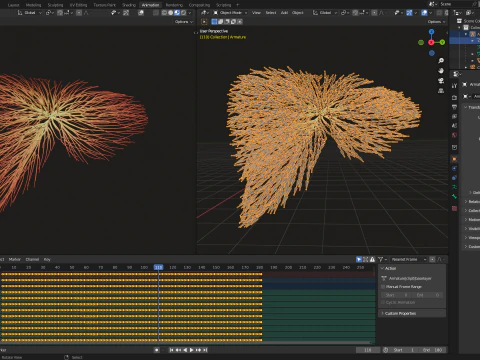Open Options dropdown in right viewport
This screenshot has height=360, width=480.
pos(436,22)
